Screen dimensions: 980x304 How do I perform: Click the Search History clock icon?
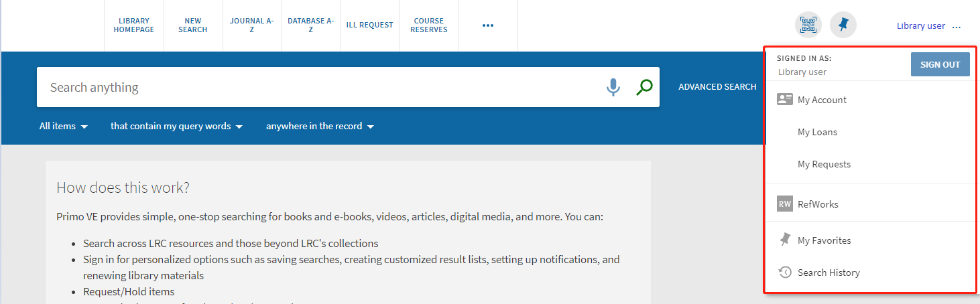(x=784, y=273)
